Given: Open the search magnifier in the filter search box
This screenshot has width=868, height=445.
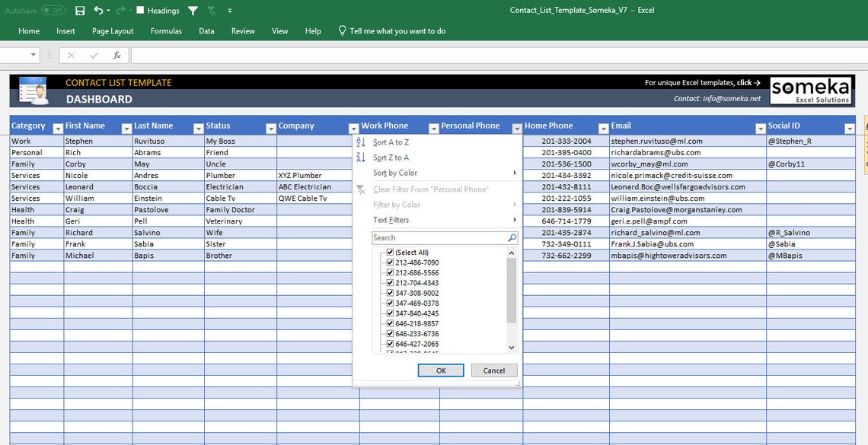Looking at the screenshot, I should click(513, 237).
